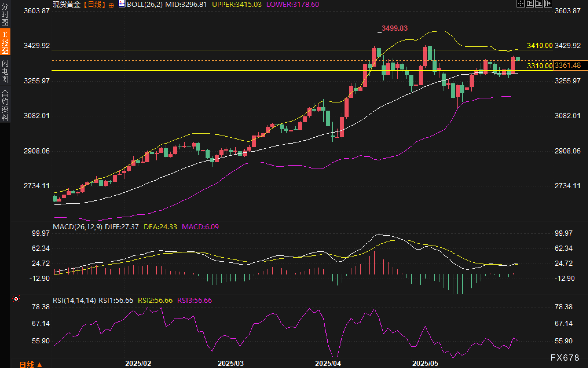Open the 合约资料 side tab

coord(5,105)
